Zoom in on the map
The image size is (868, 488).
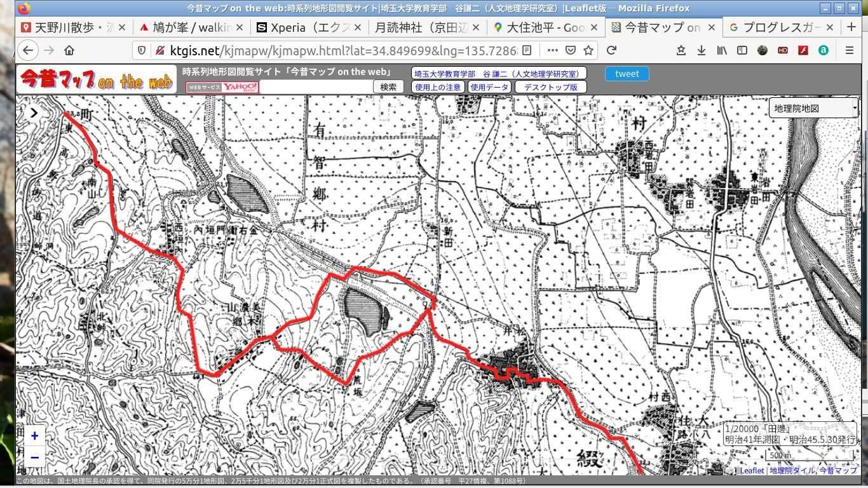click(x=34, y=436)
